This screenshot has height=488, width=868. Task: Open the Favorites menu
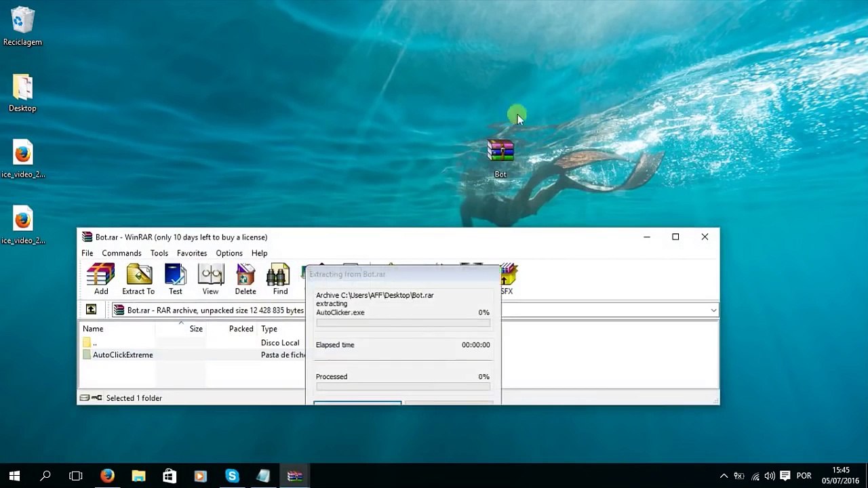(x=192, y=253)
